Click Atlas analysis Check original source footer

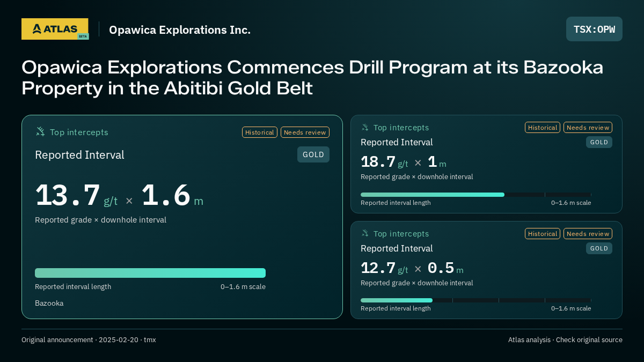565,339
